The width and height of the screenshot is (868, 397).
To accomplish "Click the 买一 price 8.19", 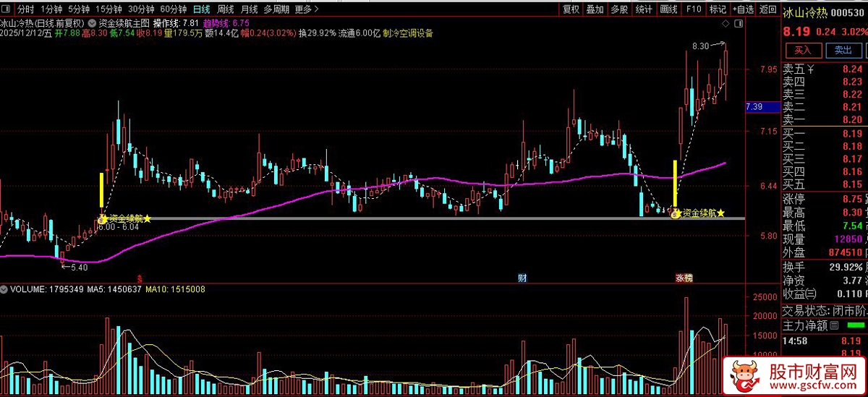I will tap(852, 134).
